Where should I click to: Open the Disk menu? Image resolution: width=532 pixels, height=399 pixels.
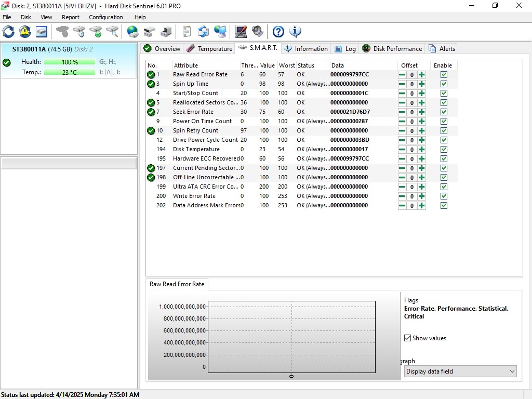26,17
